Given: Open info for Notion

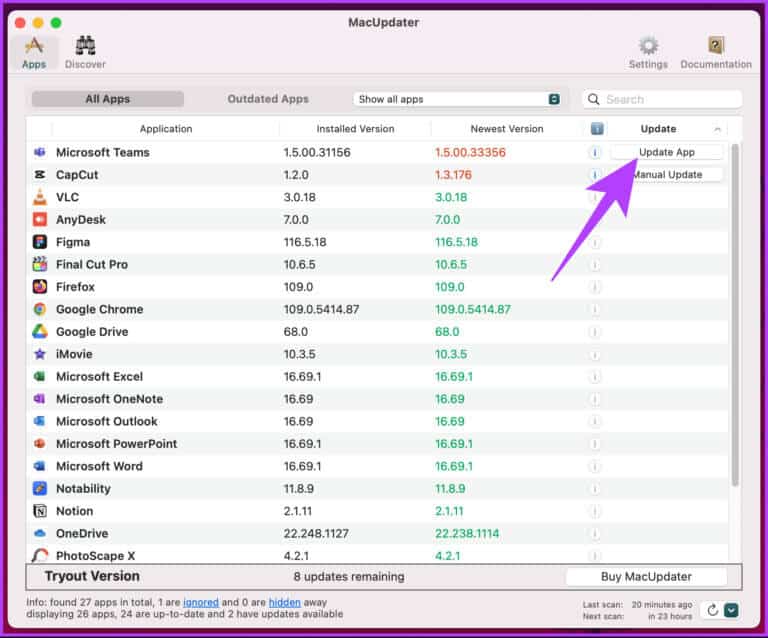Looking at the screenshot, I should [595, 511].
